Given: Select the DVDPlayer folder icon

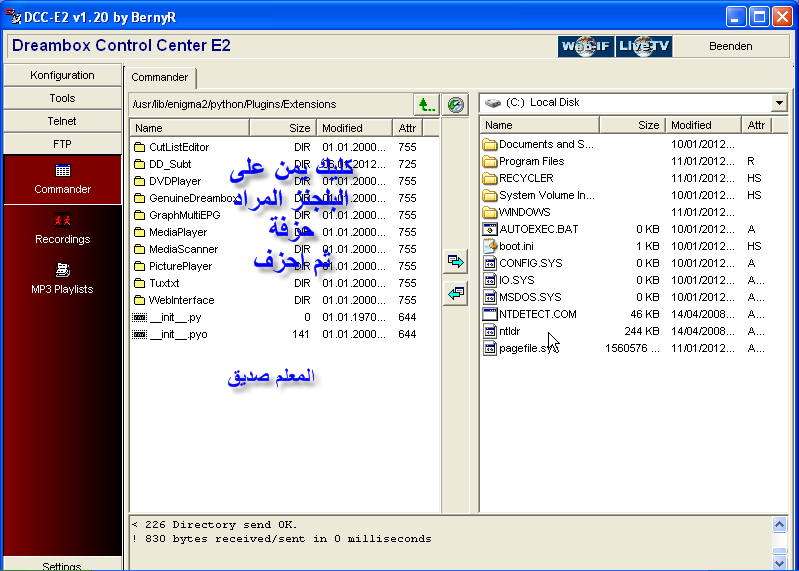Looking at the screenshot, I should click(140, 181).
